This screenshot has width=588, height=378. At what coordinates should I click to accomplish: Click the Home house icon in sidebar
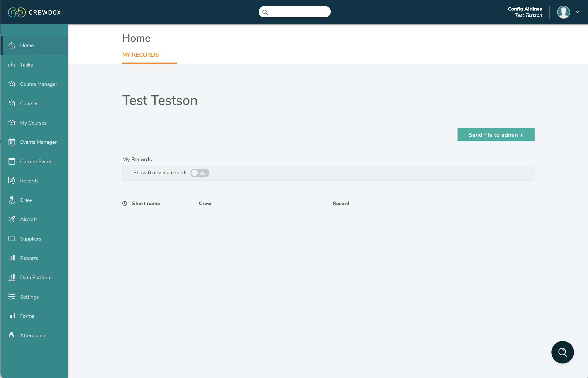(x=11, y=45)
